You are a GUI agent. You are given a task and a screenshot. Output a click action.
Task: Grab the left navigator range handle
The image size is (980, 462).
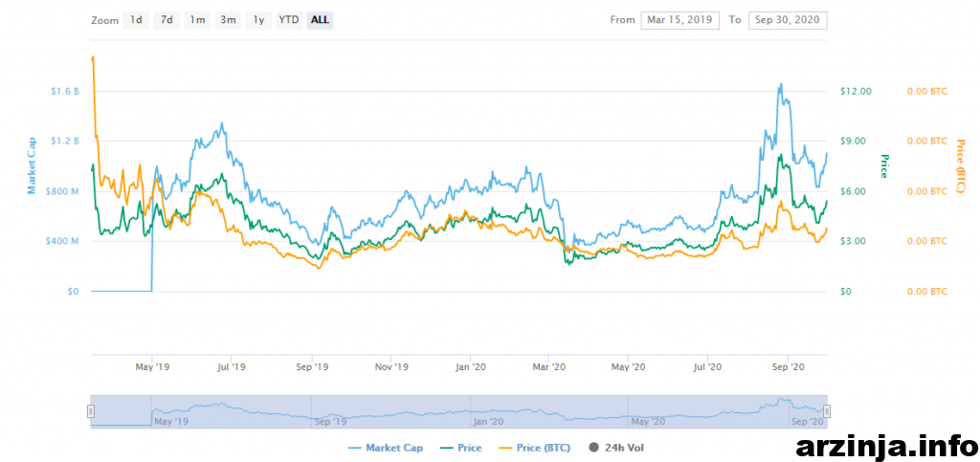coord(91,411)
